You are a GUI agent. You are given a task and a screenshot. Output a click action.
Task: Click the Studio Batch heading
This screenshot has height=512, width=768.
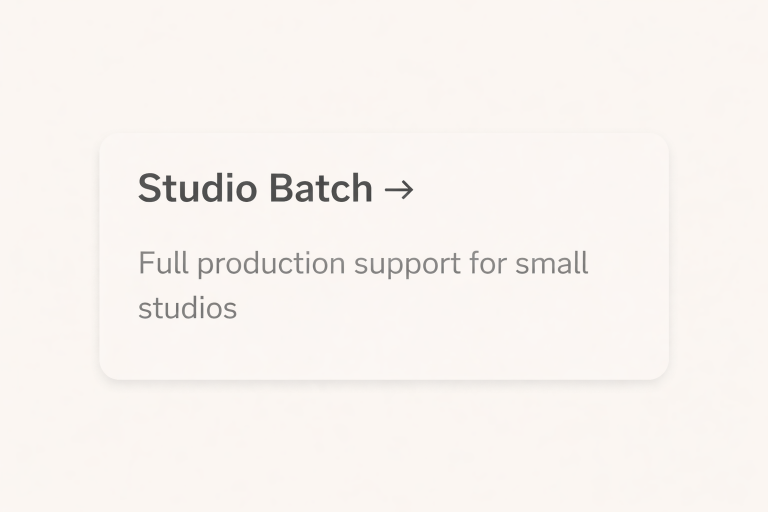(255, 188)
